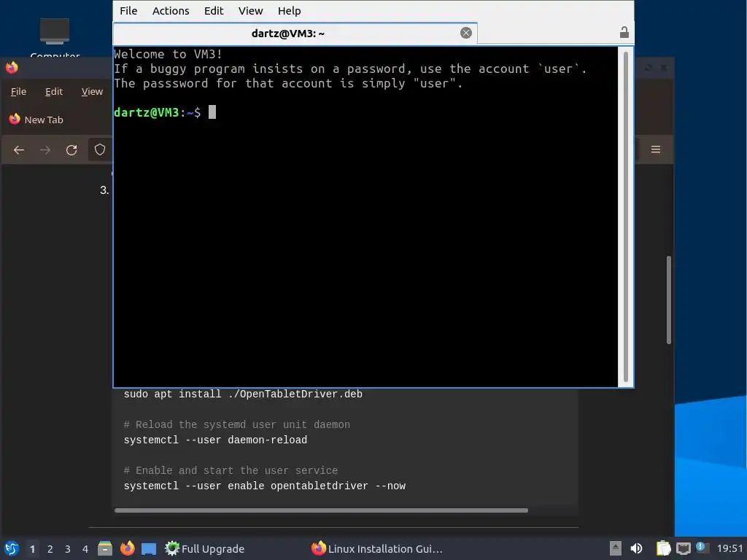747x560 pixels.
Task: Open the Firefox View menu
Action: click(x=92, y=91)
